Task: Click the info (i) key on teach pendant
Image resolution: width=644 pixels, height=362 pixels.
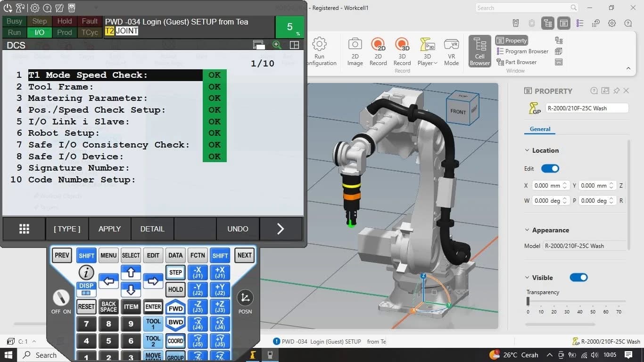Action: tap(86, 272)
